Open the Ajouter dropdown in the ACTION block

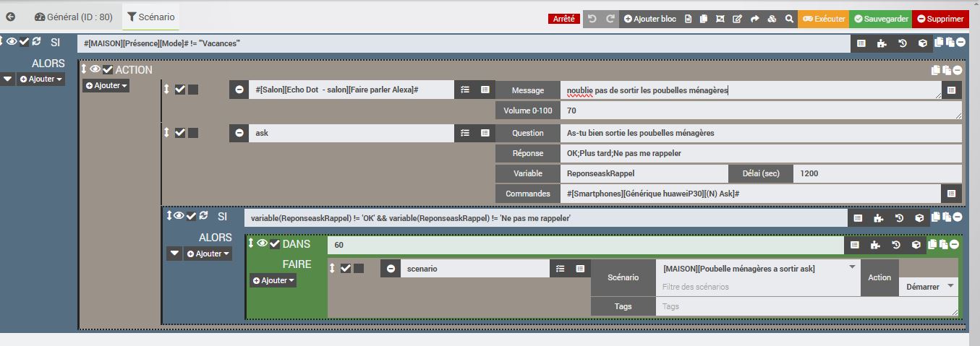(x=106, y=85)
